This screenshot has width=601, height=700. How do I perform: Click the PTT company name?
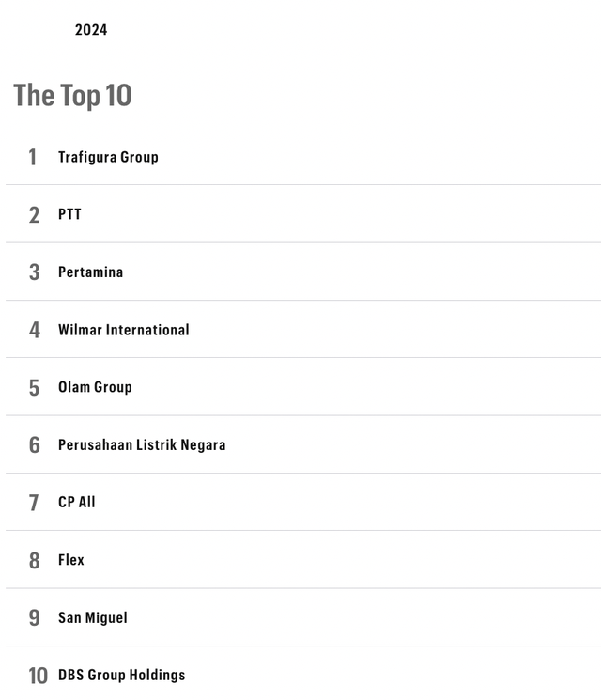tap(69, 214)
